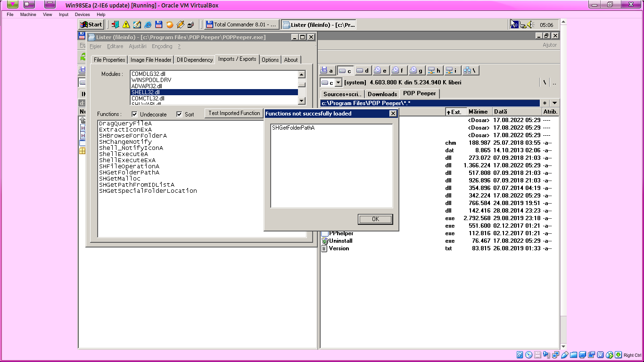Click SHGetFolderPathA in the failed functions dialog
Viewport: 644px width, 362px height.
[x=293, y=128]
